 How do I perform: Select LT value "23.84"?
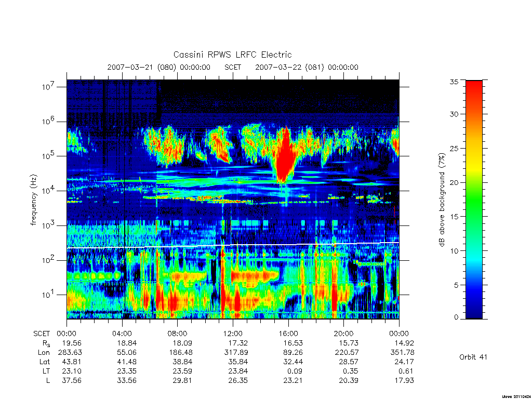[x=238, y=371]
